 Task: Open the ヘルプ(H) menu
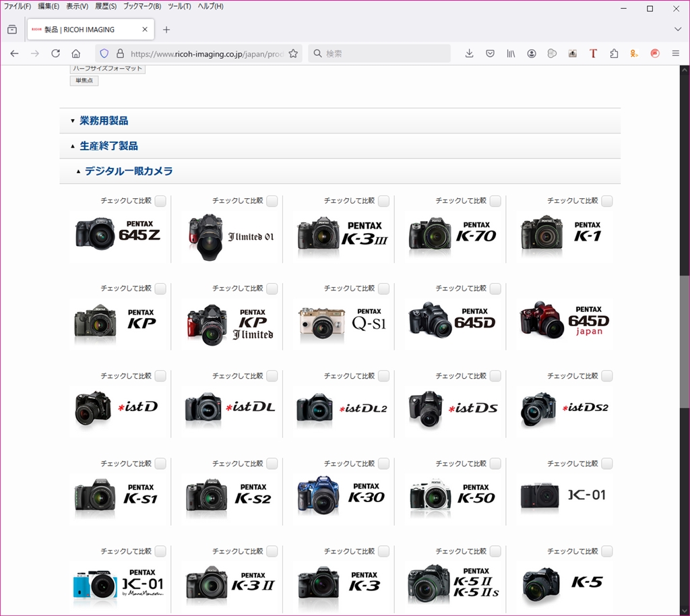[x=210, y=6]
